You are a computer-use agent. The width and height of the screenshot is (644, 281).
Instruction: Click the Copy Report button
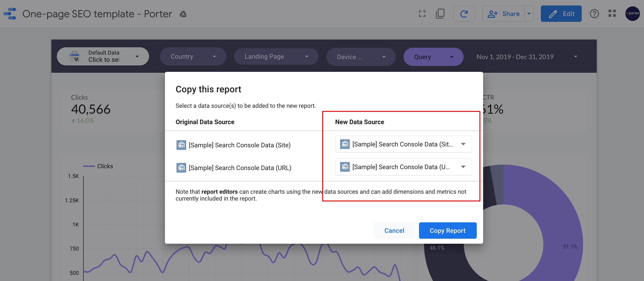(x=447, y=231)
